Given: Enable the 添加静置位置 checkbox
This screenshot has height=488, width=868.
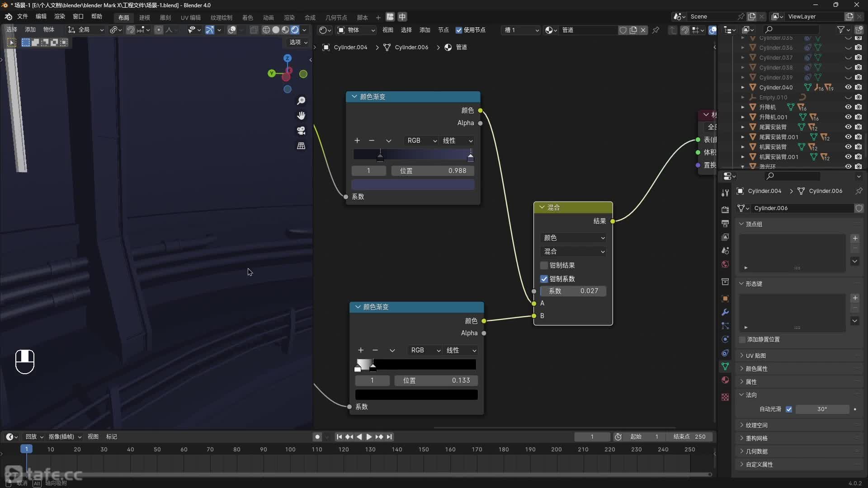Looking at the screenshot, I should [x=742, y=339].
